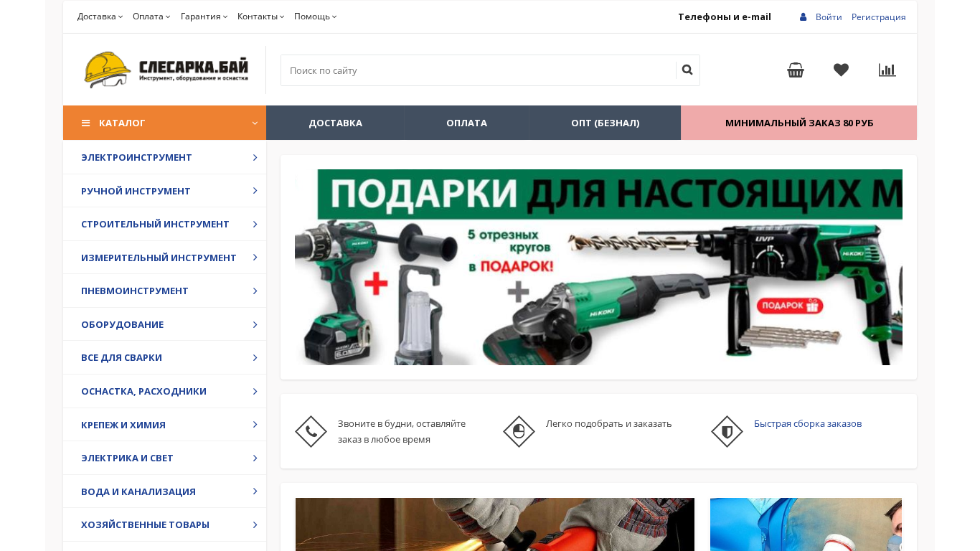The height and width of the screenshot is (551, 980).
Task: Expand the Вода и канализация arrow
Action: click(255, 491)
